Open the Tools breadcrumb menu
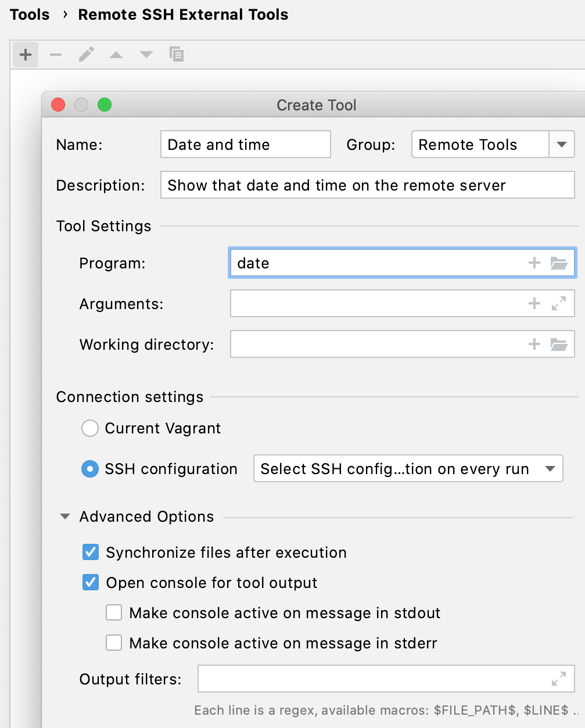 coord(30,15)
